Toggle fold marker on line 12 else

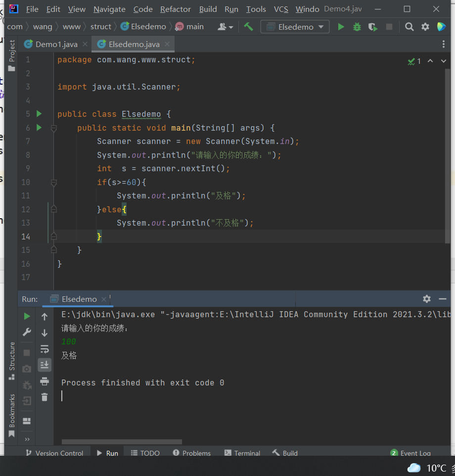(x=54, y=209)
